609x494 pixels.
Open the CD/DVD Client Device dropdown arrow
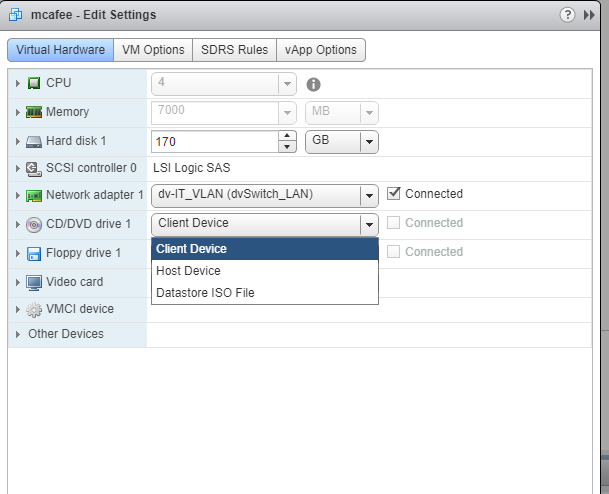pyautogui.click(x=369, y=224)
